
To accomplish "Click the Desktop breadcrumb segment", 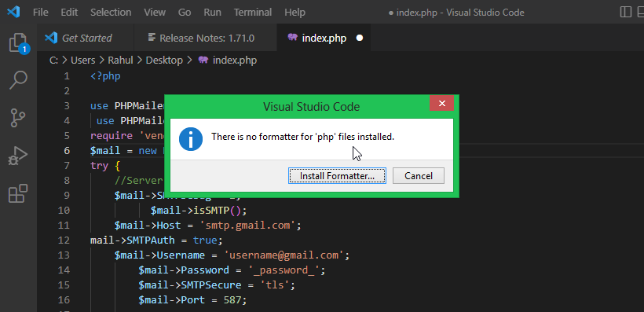I will click(164, 61).
